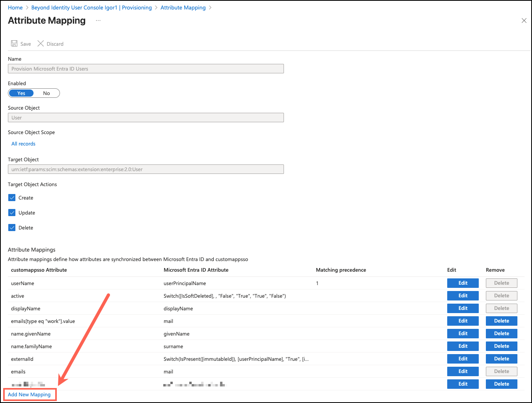
Task: Edit the userName attribute mapping
Action: coord(463,283)
